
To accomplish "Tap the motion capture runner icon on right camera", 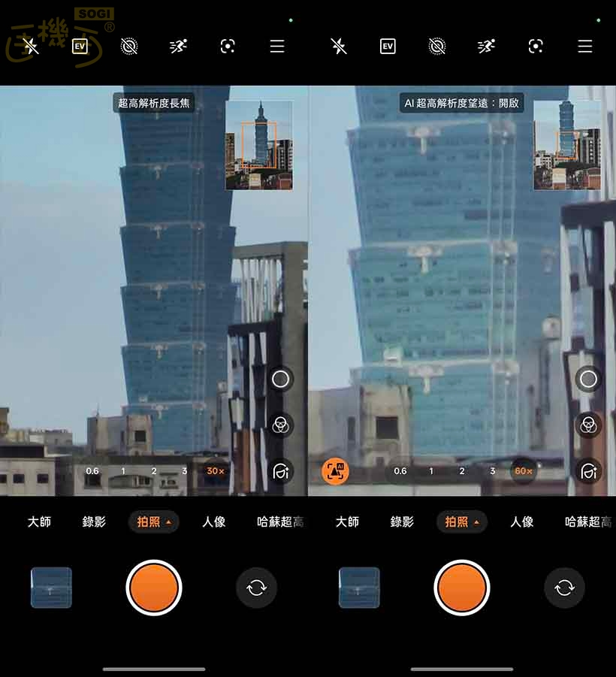I will click(x=486, y=47).
